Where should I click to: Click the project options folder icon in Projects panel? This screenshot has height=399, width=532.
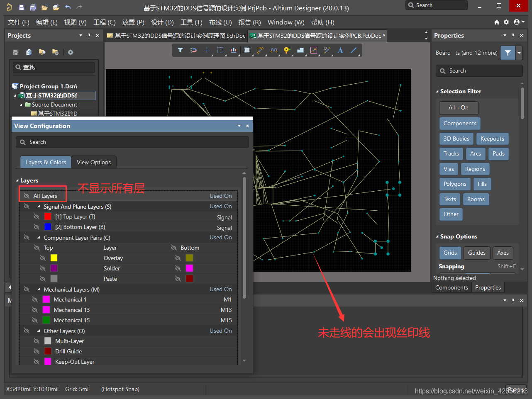click(x=55, y=52)
